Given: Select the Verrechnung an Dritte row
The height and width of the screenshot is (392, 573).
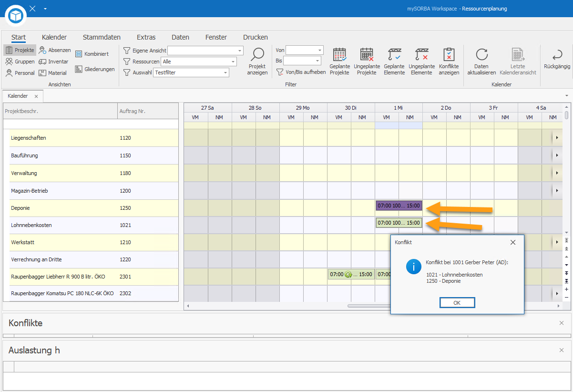Looking at the screenshot, I should point(91,259).
